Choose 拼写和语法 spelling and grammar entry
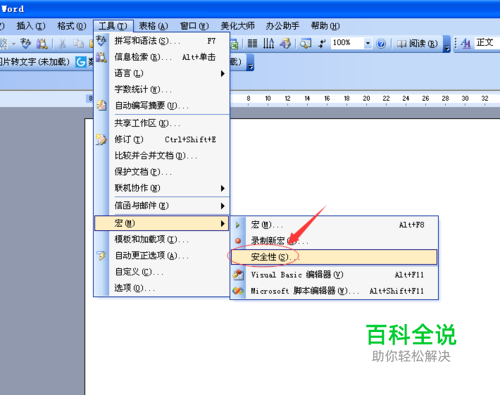The image size is (500, 395). coord(162,41)
